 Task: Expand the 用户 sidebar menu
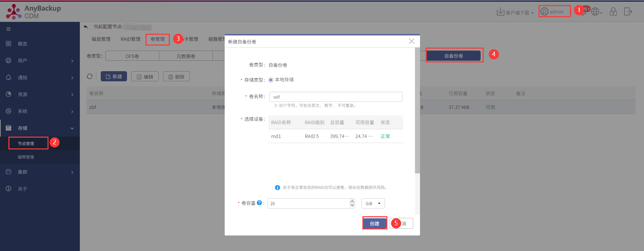pos(40,61)
